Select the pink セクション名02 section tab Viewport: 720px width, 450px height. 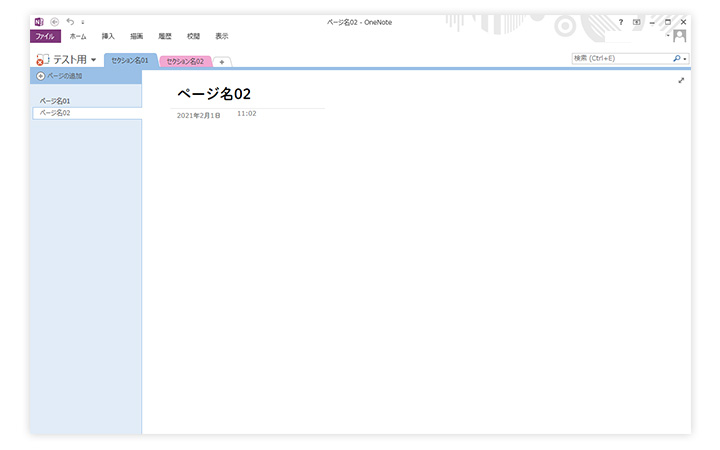[185, 61]
